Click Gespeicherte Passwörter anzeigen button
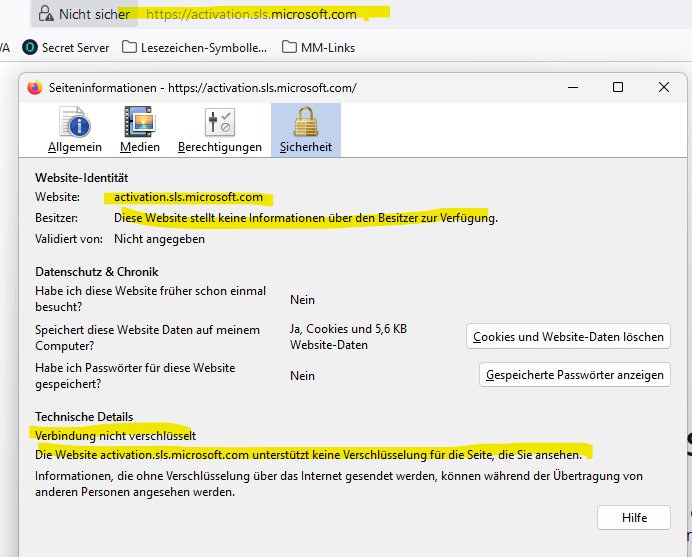Screen dimensions: 692x557 coord(575,375)
